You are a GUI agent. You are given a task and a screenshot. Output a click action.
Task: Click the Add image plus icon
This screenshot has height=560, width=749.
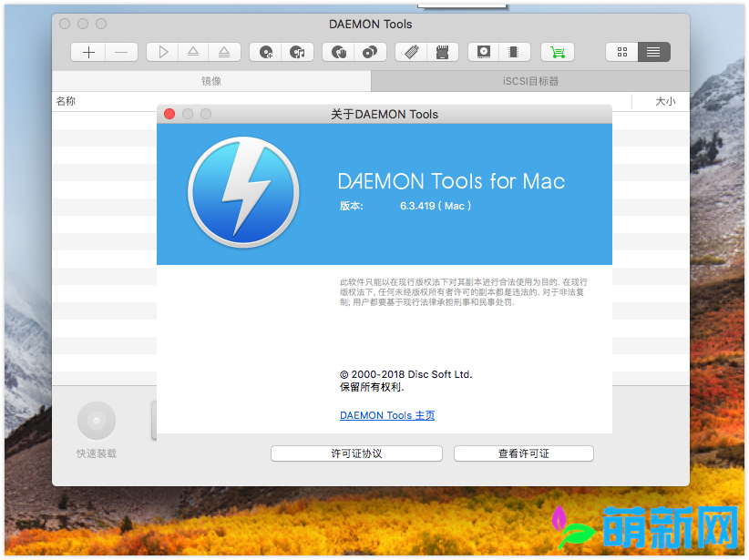point(88,52)
